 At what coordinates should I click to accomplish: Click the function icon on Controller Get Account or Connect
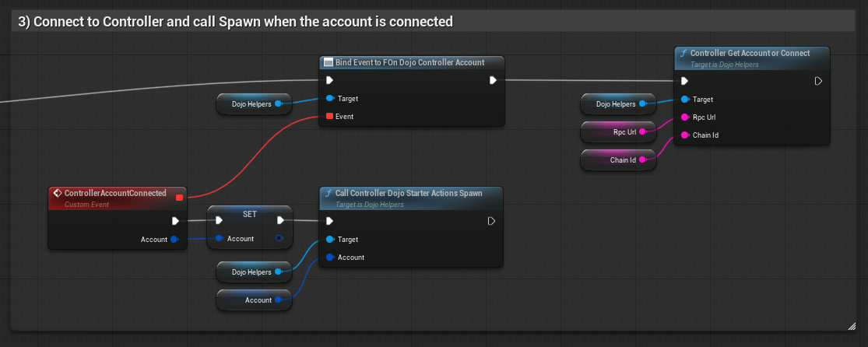[684, 53]
